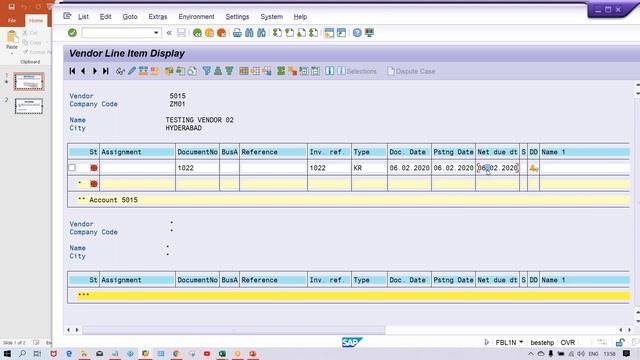Click the Create New Session icon

click(329, 33)
